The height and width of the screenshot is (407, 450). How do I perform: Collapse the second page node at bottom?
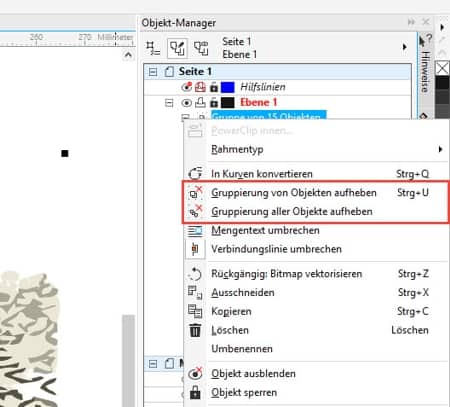(x=153, y=364)
